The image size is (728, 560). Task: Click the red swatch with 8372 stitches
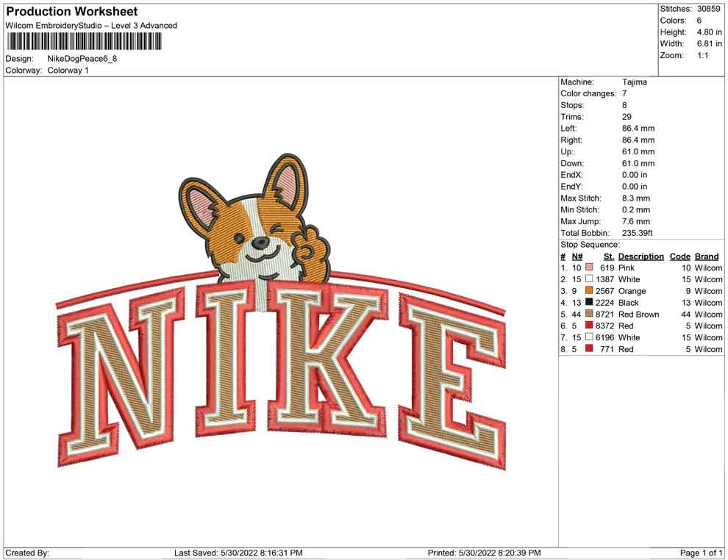click(589, 326)
